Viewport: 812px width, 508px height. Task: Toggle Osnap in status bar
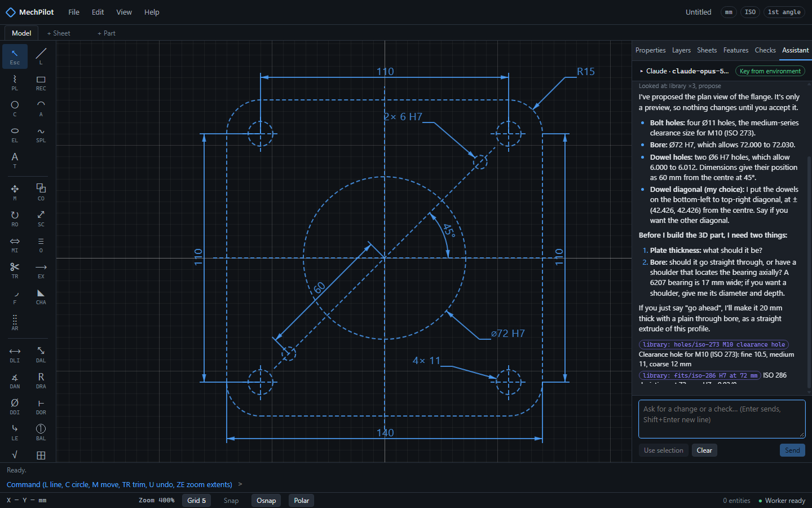[266, 501]
